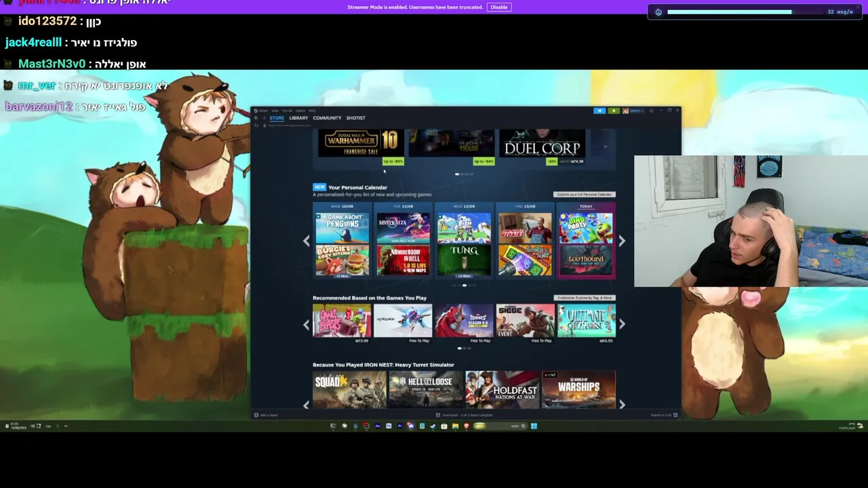The width and height of the screenshot is (868, 488).
Task: Open Holdfast: Nations At War thumbnail
Action: pos(502,390)
